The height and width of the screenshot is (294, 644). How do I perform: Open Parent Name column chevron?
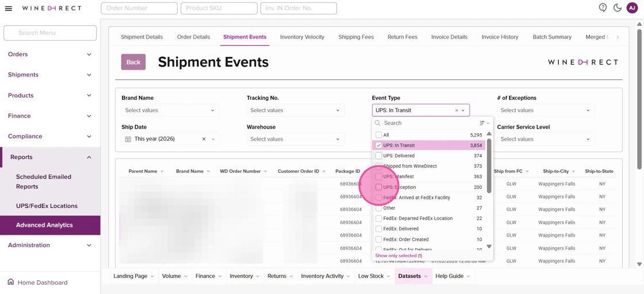[x=162, y=171]
